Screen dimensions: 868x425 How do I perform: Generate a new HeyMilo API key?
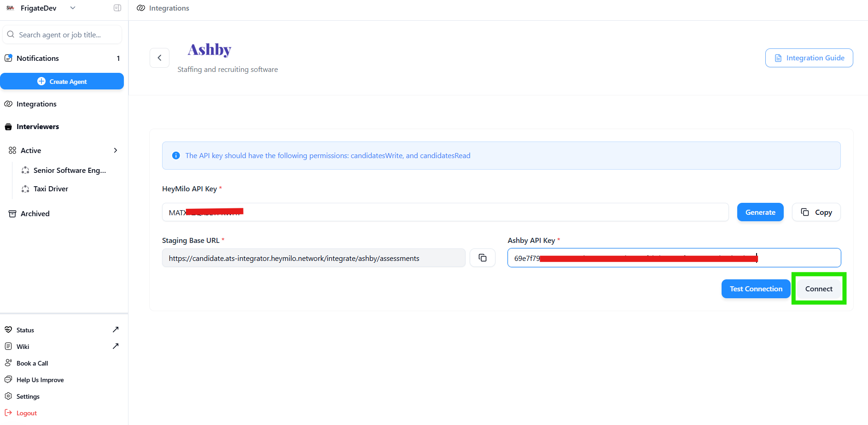click(760, 212)
